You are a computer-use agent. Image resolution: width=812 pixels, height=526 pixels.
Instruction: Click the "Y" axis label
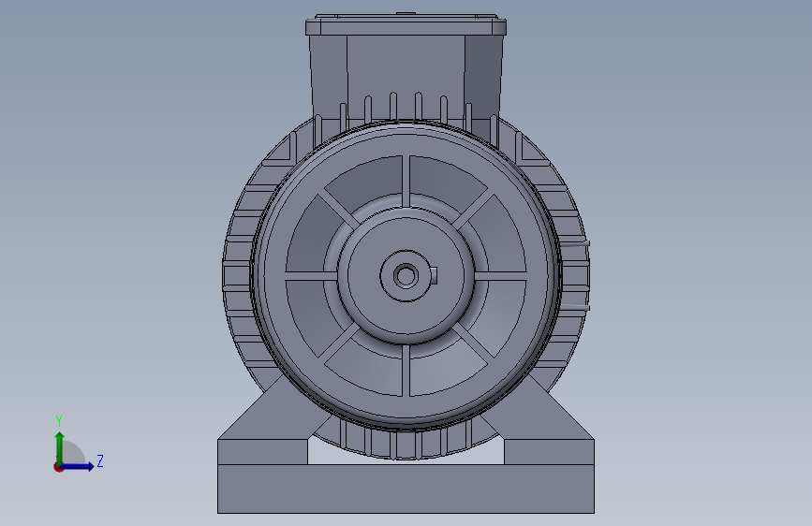click(x=59, y=420)
